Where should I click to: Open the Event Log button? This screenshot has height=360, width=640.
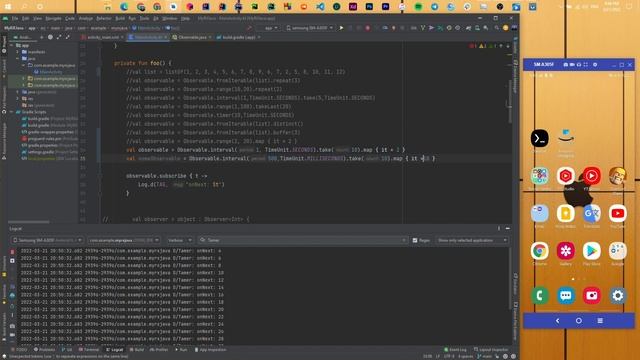click(455, 350)
